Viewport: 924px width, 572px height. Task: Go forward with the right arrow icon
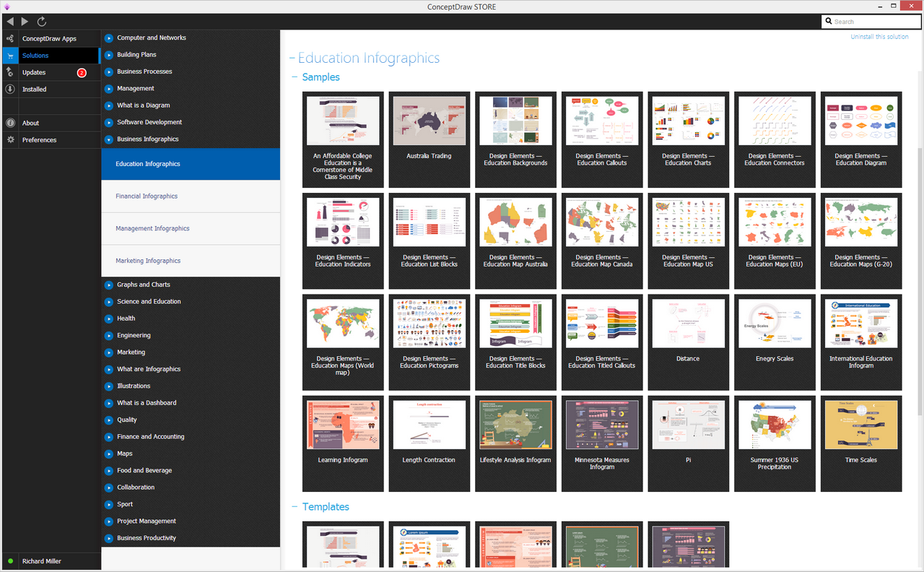[x=25, y=22]
